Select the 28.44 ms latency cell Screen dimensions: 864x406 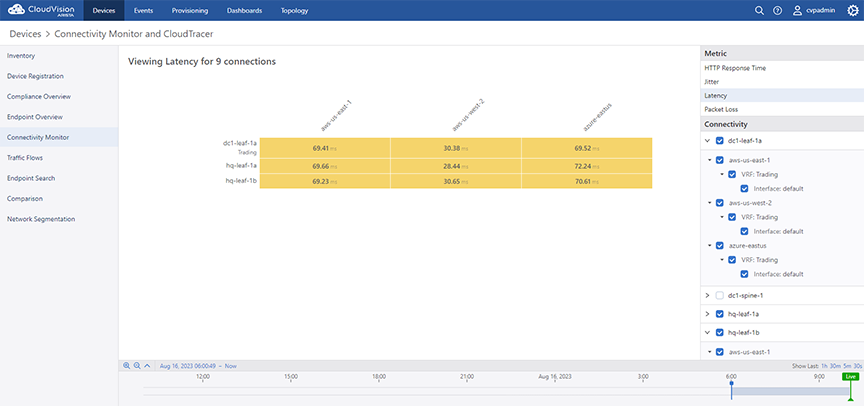pos(456,165)
